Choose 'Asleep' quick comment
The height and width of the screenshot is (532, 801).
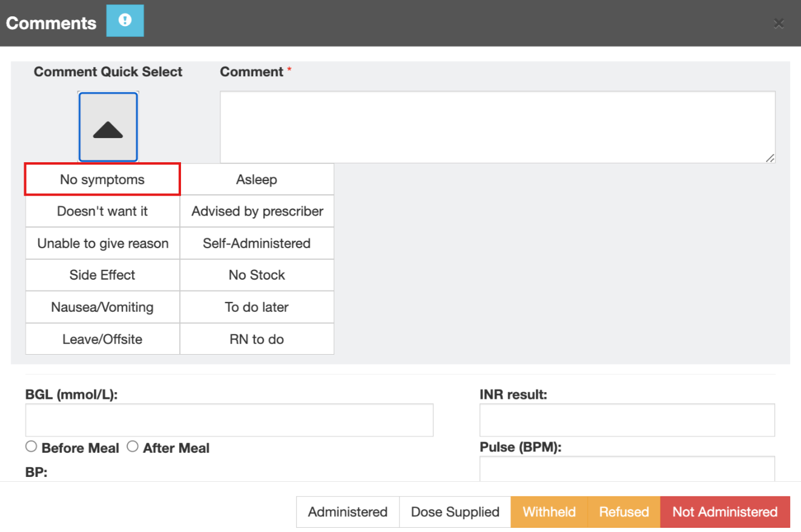coord(257,180)
